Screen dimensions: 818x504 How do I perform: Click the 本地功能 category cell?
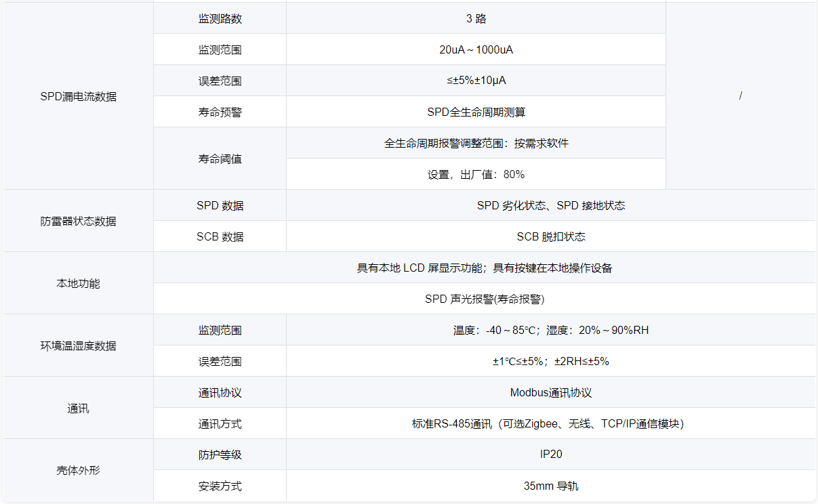coord(78,283)
